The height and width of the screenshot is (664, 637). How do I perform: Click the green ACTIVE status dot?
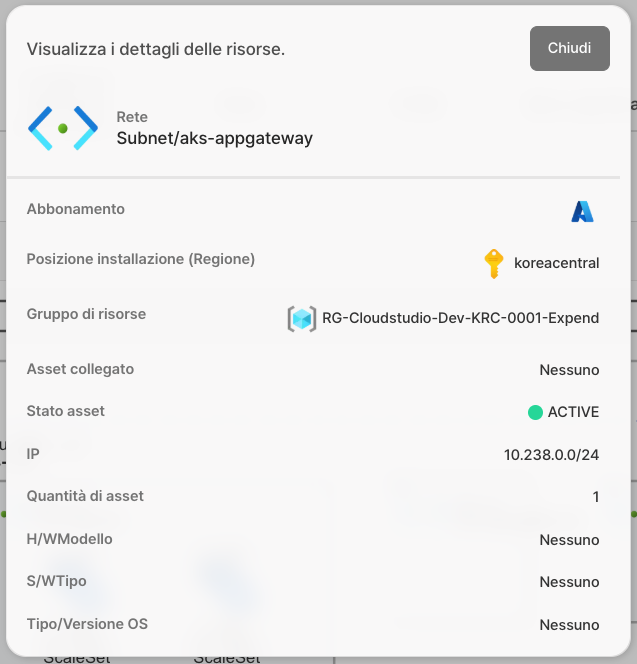535,412
